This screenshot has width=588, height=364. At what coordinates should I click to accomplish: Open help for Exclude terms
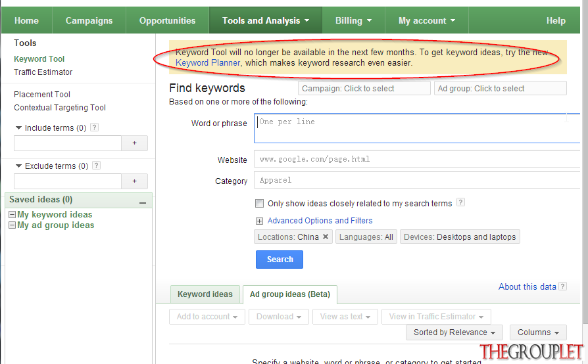pos(97,165)
